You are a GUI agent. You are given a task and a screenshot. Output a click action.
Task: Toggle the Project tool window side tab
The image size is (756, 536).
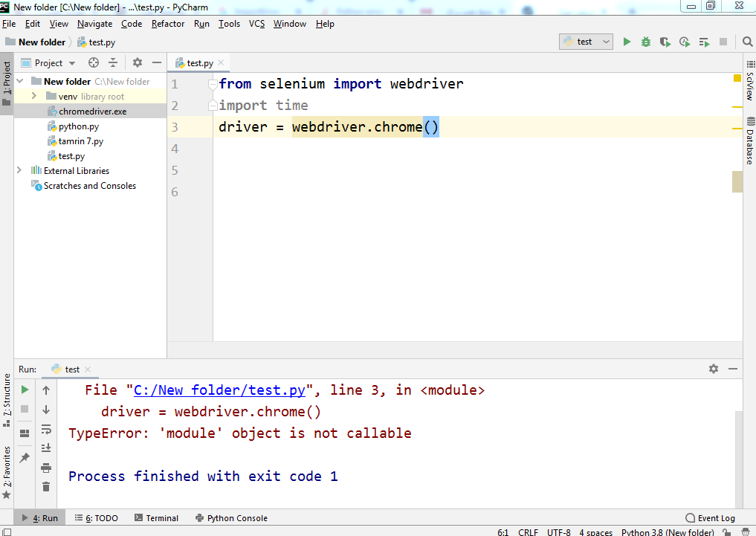coord(7,82)
